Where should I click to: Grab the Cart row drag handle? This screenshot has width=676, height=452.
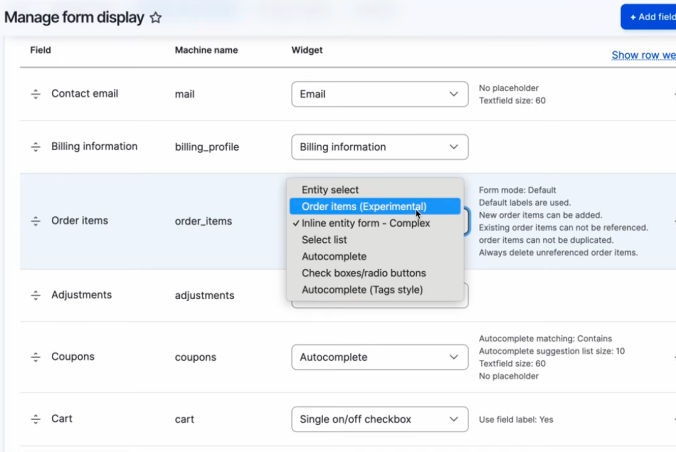[35, 419]
